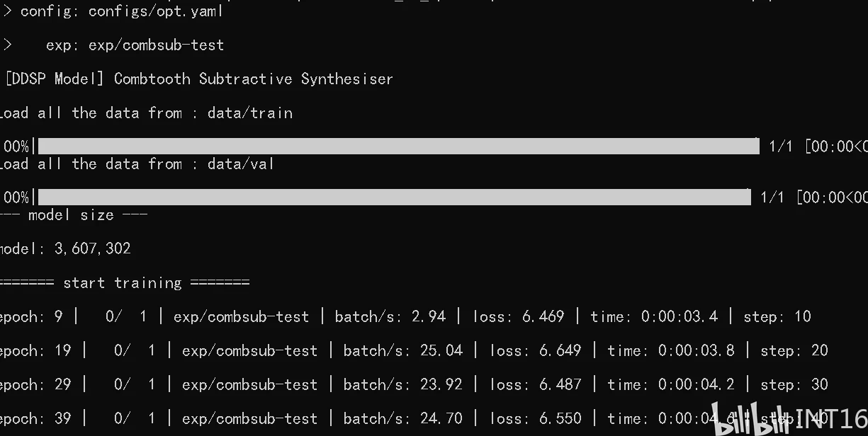Click the epoch: 39 label
The width and height of the screenshot is (868, 436).
pos(35,418)
